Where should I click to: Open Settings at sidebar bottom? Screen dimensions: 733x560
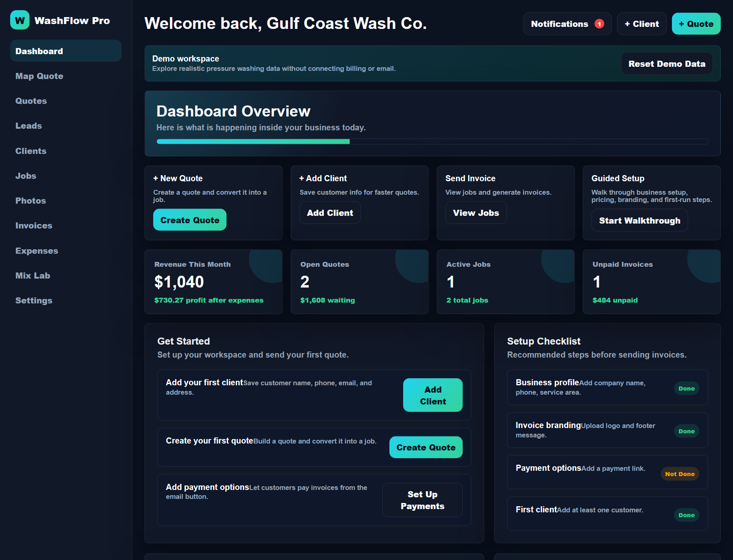pos(34,300)
